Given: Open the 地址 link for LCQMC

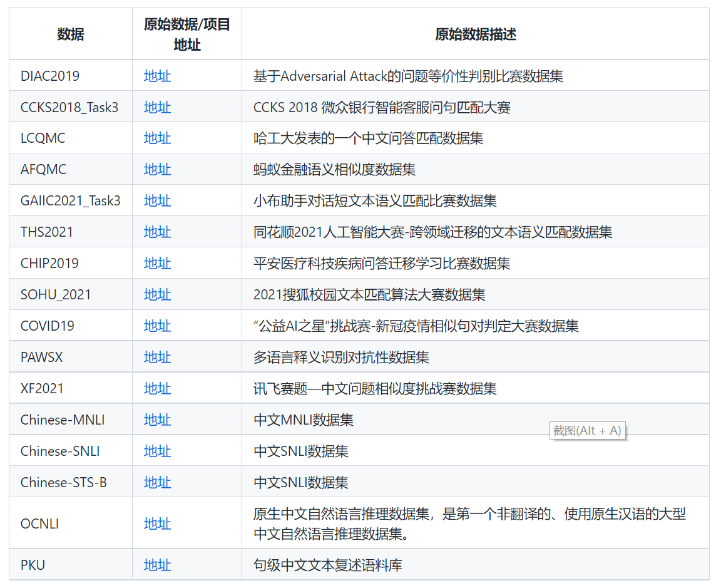Looking at the screenshot, I should click(157, 138).
